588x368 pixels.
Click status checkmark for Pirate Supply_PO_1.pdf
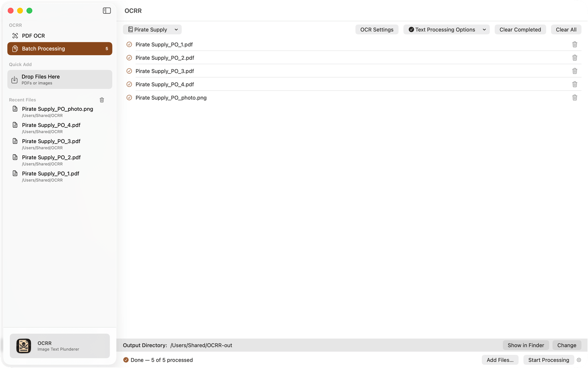(129, 45)
